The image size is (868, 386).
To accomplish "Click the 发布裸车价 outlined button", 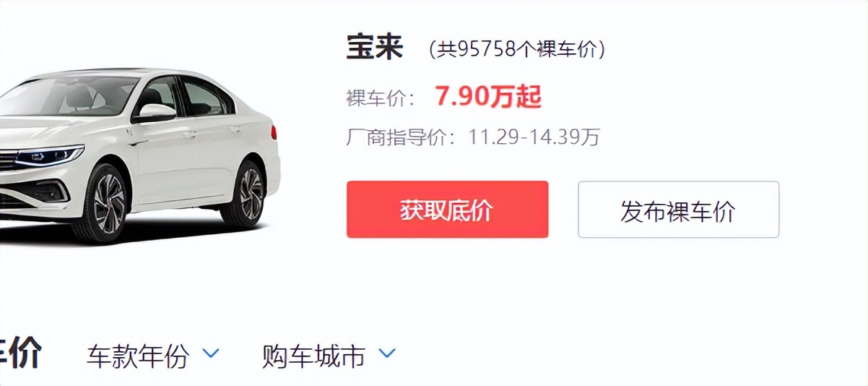I will tap(678, 210).
